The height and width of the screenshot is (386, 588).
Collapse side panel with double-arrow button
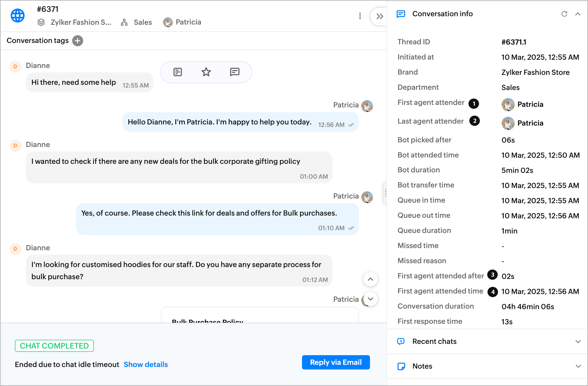[380, 17]
